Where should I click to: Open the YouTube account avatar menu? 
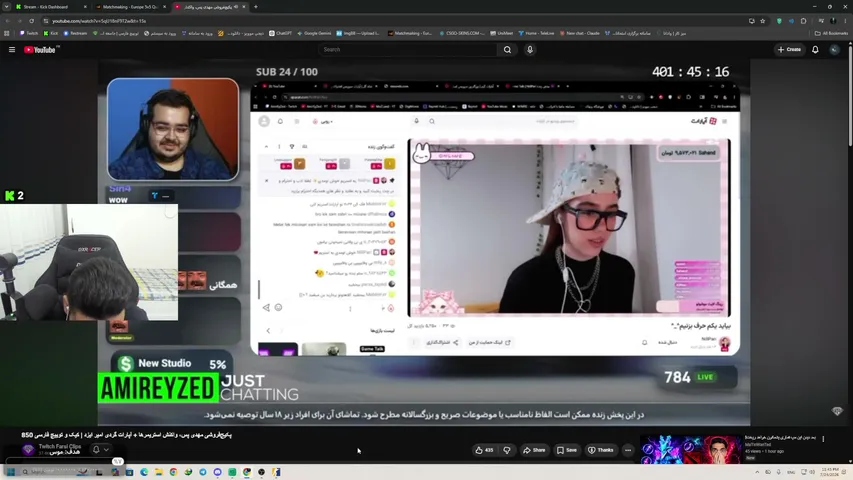tap(834, 50)
